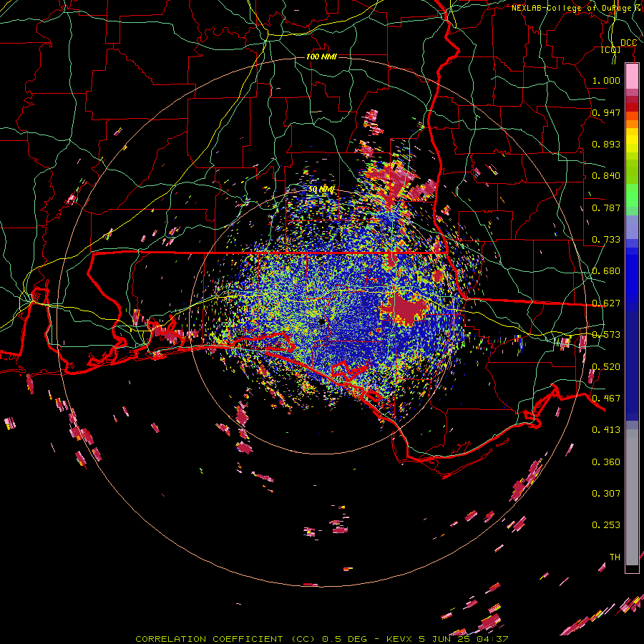Click the 0.307 color scale value
This screenshot has width=644, height=644.
[606, 494]
